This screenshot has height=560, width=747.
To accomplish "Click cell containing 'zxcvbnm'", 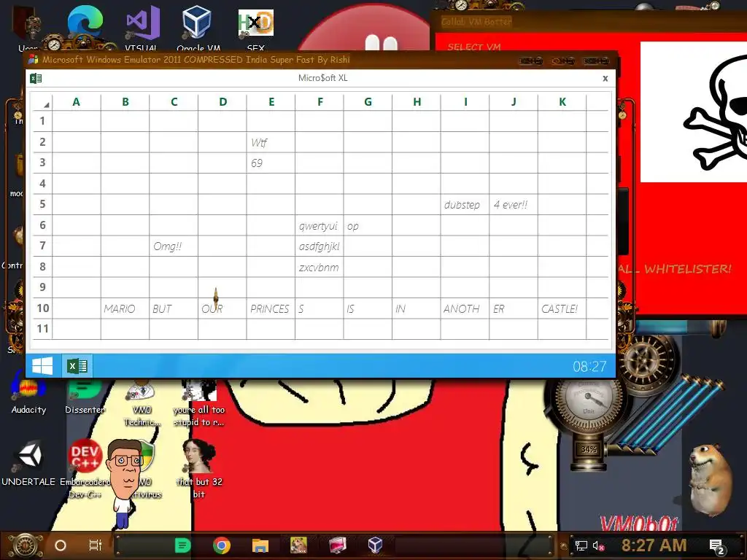I will 320,267.
